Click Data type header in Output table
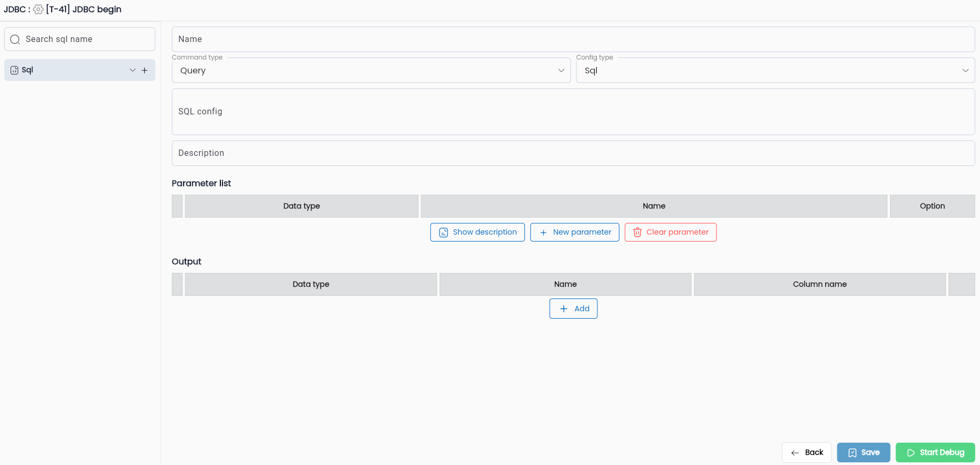Viewport: 980px width, 465px height. 311,284
